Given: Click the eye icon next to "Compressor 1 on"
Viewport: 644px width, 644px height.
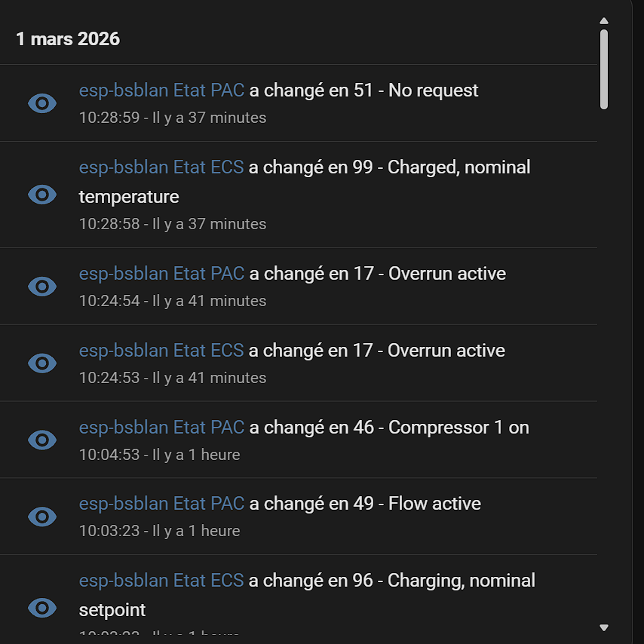Looking at the screenshot, I should [42, 440].
